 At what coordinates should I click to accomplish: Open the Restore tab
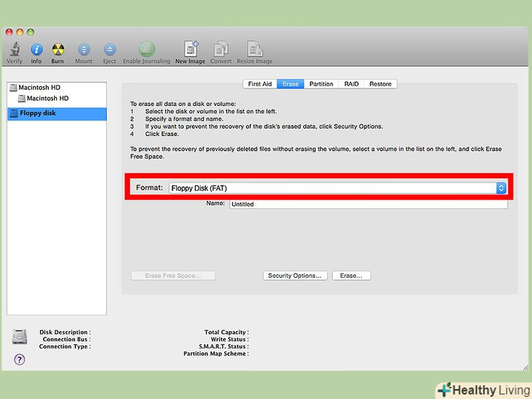click(380, 84)
